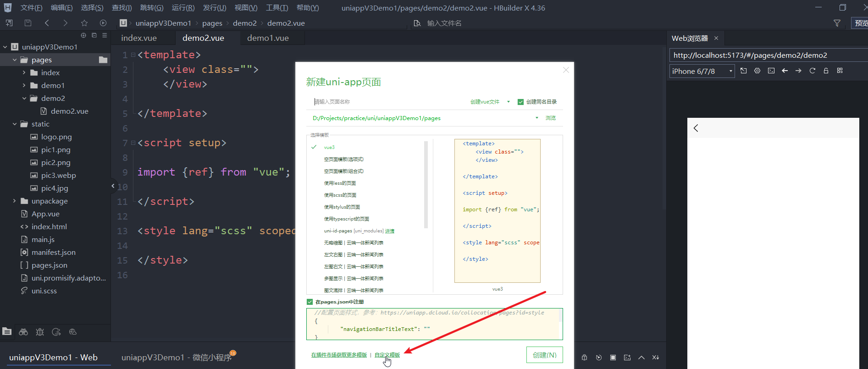Click 浏览 browse link
868x369 pixels.
(551, 118)
